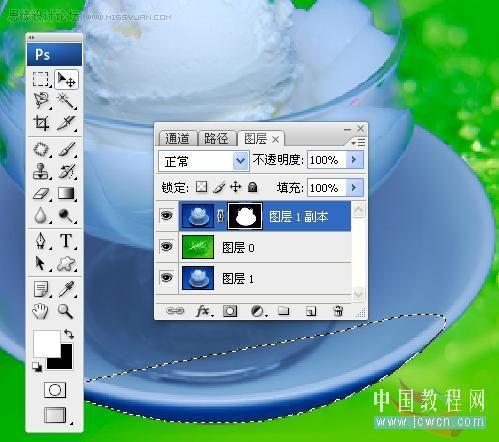Select the Blur tool

click(x=42, y=216)
